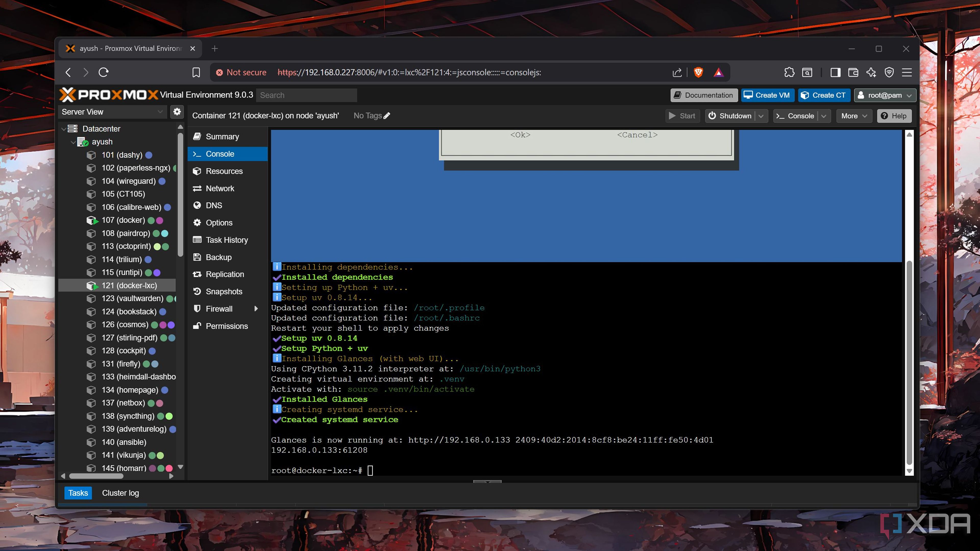This screenshot has width=980, height=551.
Task: Click the Create CT button
Action: [x=824, y=95]
